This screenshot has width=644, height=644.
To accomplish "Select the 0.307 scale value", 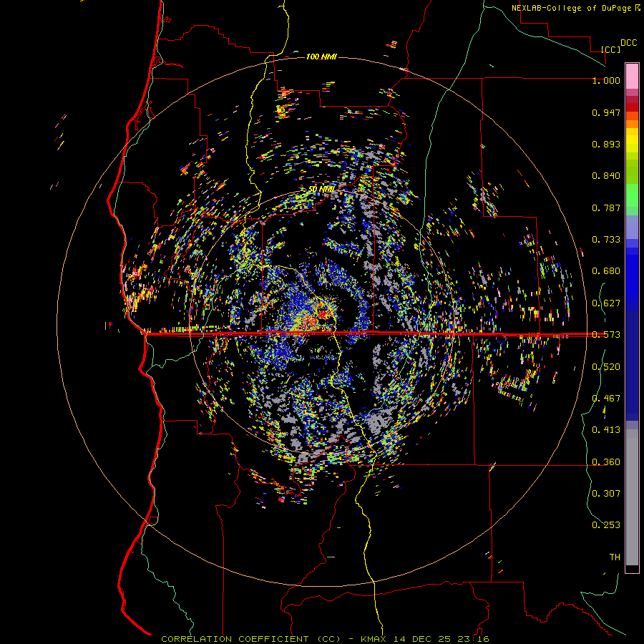I will click(606, 494).
